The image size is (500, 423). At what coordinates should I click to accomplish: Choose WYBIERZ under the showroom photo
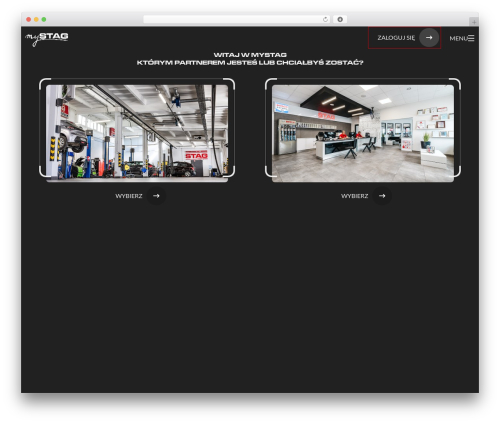[355, 196]
